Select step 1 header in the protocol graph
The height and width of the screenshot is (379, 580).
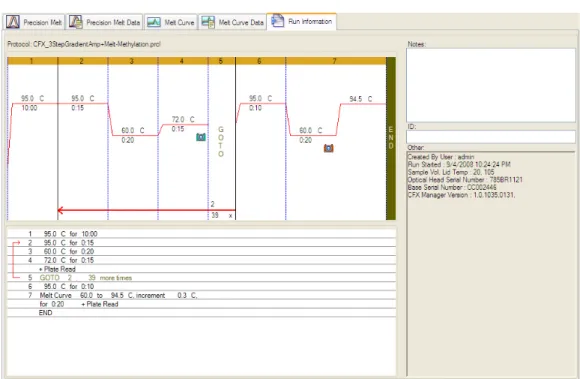[33, 61]
